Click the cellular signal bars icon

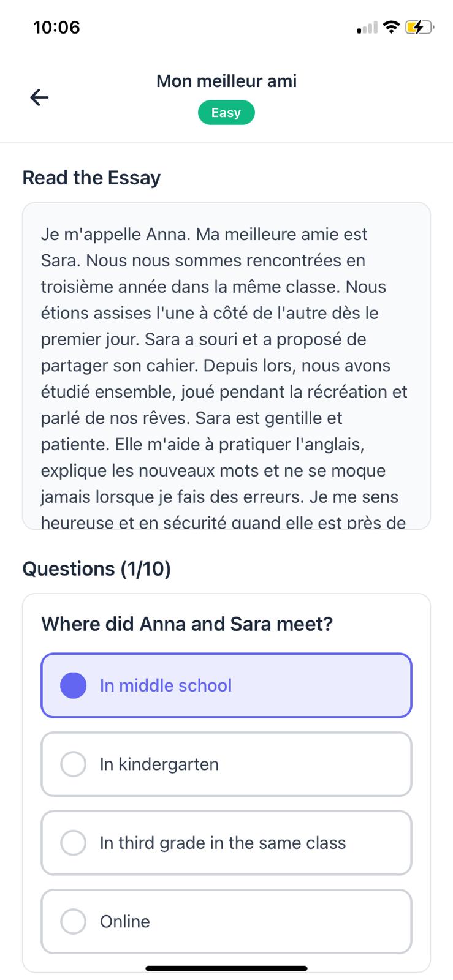367,28
